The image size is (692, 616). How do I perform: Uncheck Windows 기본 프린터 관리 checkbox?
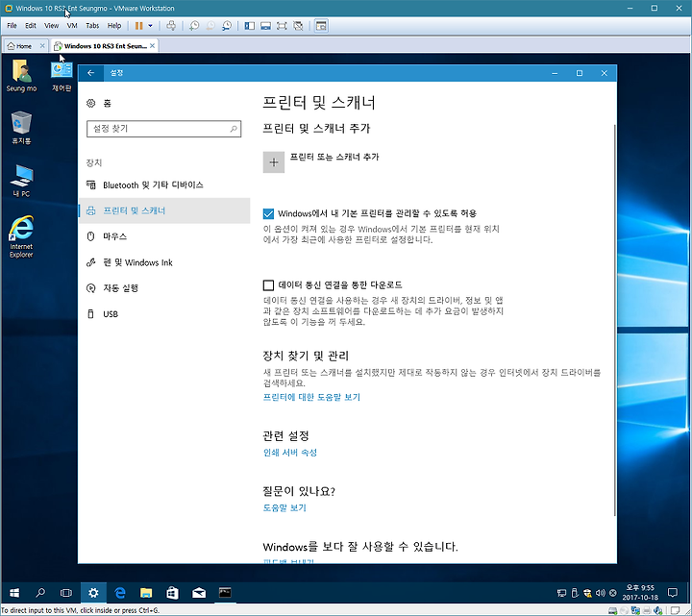click(x=268, y=214)
